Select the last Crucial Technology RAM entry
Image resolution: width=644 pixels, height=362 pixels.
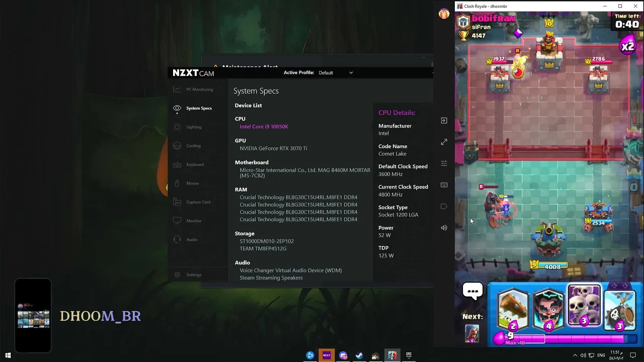click(298, 219)
